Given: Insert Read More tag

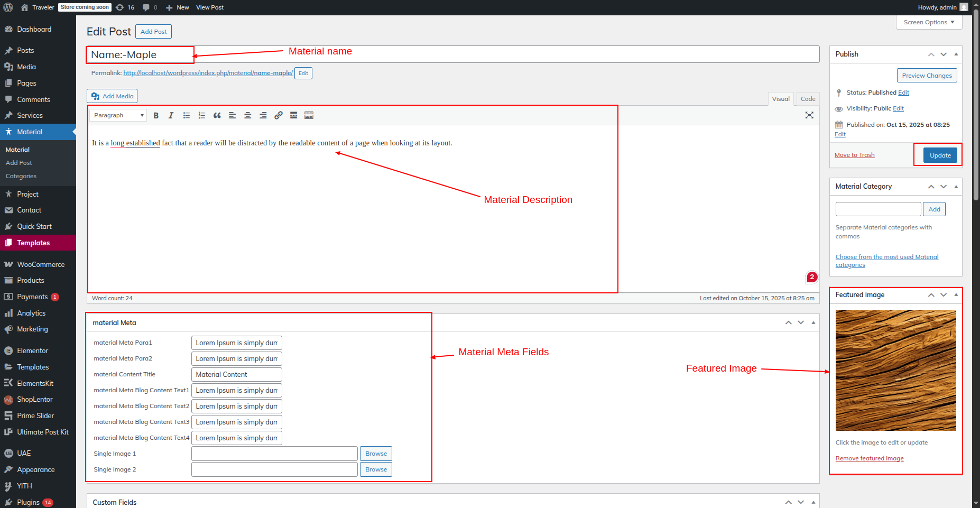Looking at the screenshot, I should (293, 115).
